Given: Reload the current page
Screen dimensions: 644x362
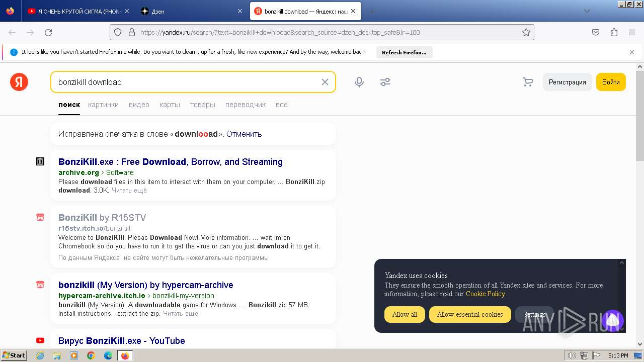Looking at the screenshot, I should 48,32.
